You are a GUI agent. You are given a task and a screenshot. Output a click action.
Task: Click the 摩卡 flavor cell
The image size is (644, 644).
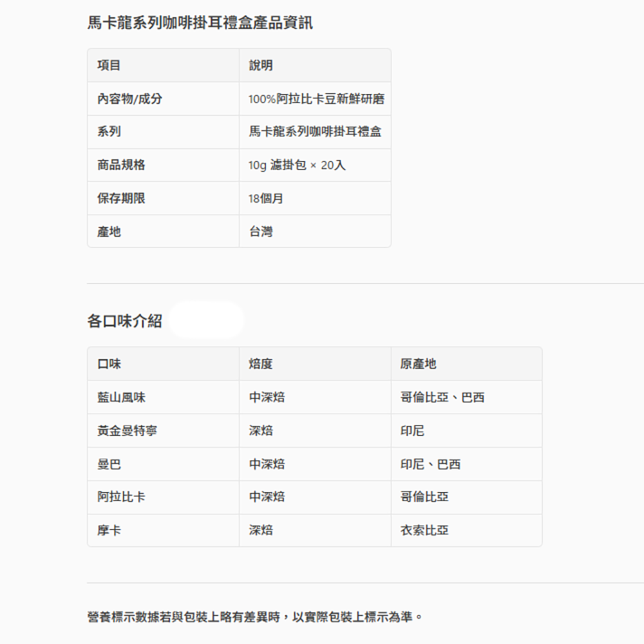[109, 531]
